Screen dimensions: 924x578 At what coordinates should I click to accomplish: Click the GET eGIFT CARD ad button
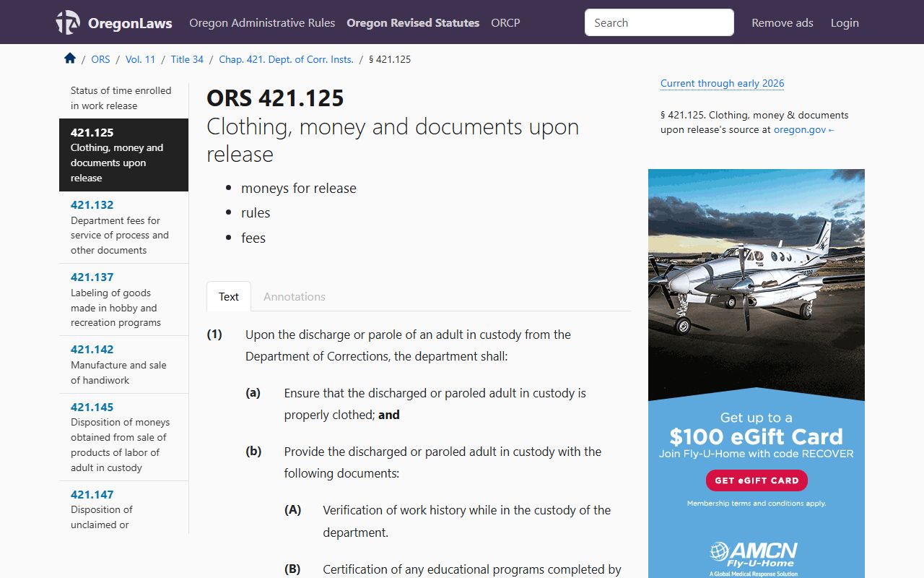[x=757, y=480]
